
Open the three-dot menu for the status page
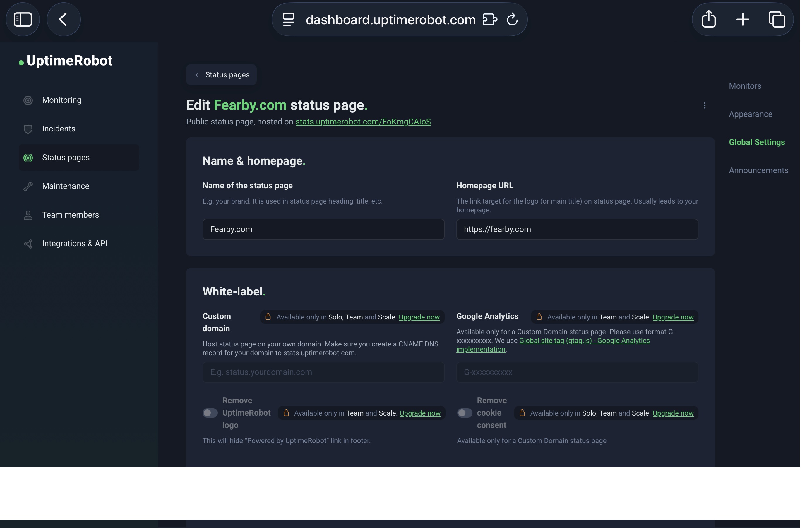pos(704,105)
